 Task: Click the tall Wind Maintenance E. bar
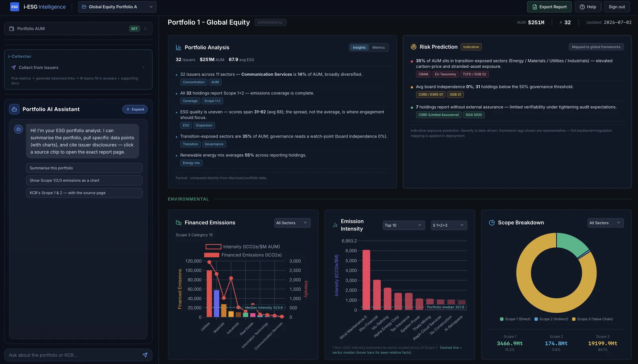(366, 280)
